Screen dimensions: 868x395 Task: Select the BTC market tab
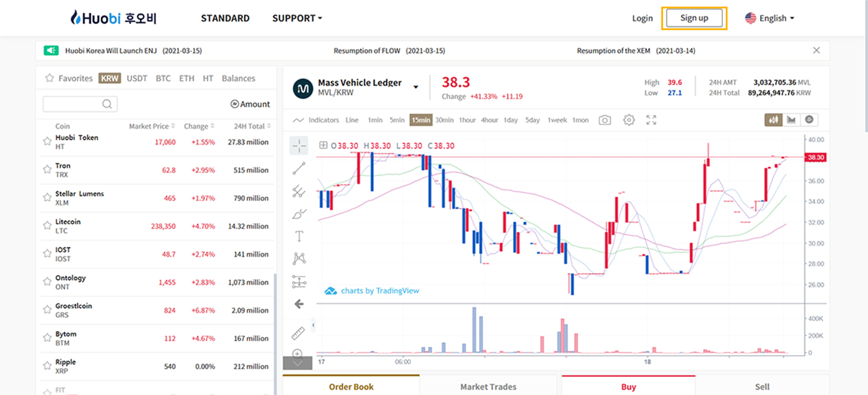163,78
